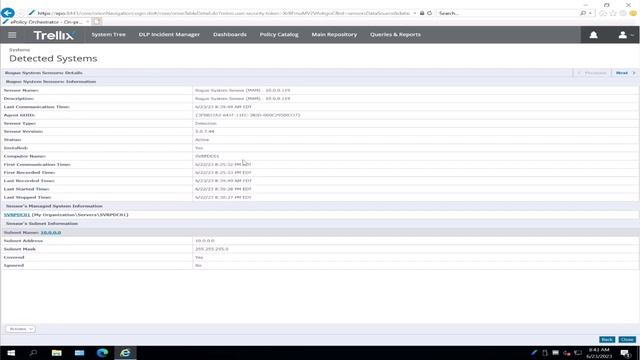Image resolution: width=640 pixels, height=360 pixels.
Task: Click the Trellix agent tray icon
Action: (x=534, y=353)
